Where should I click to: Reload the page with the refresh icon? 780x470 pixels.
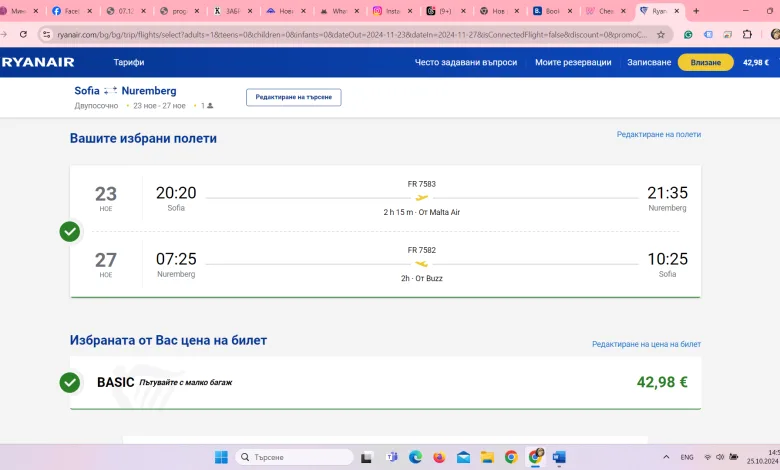tap(23, 34)
